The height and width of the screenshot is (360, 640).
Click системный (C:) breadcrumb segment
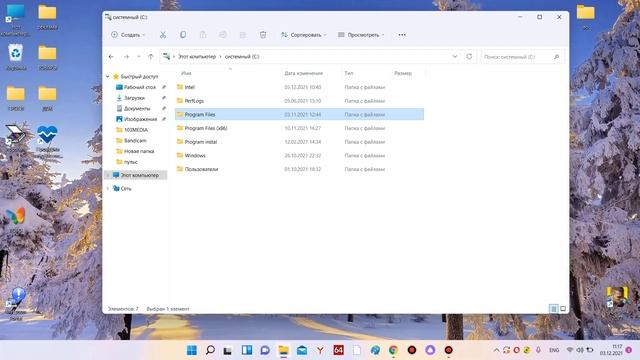(242, 57)
